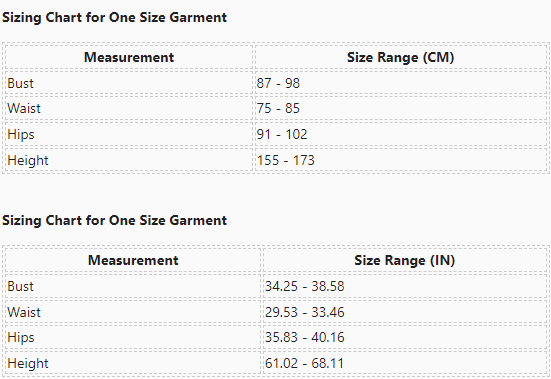This screenshot has height=379, width=551.
Task: Click the Waist label in the CM table
Action: click(24, 108)
